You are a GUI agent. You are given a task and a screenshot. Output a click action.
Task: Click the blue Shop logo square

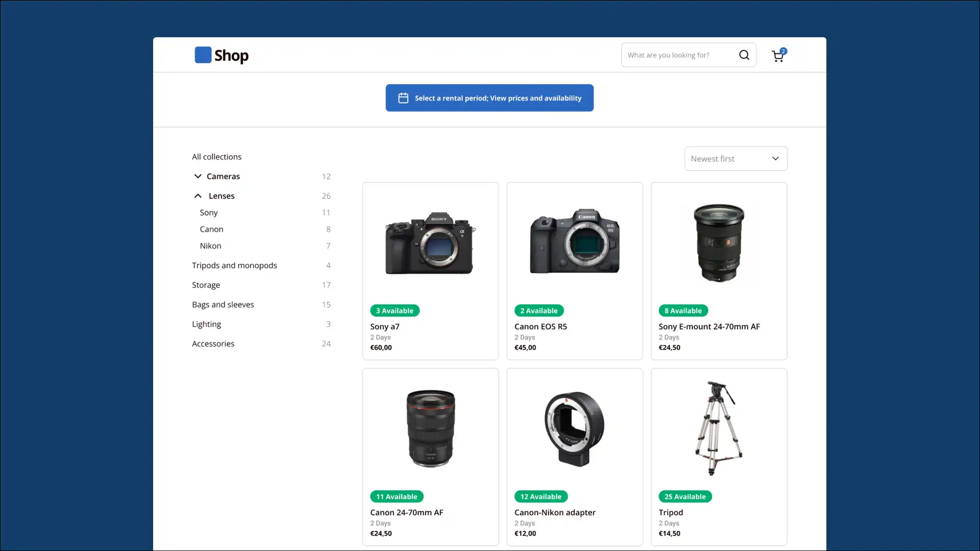click(x=203, y=55)
